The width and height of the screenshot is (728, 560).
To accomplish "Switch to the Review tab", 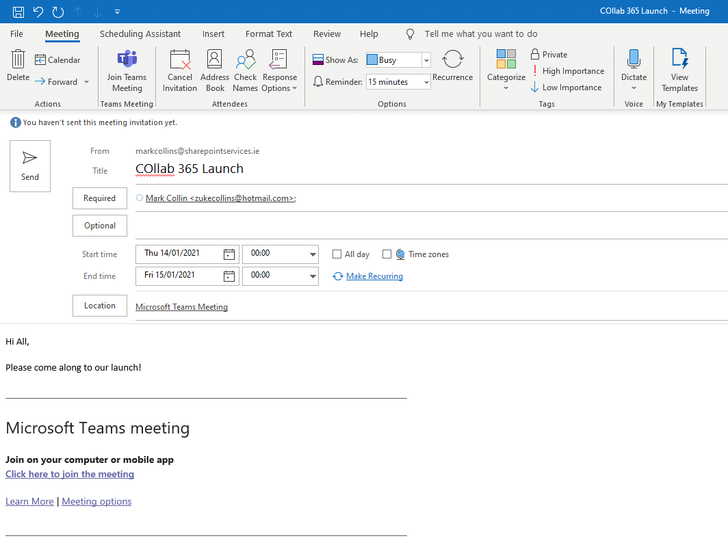I will click(x=327, y=34).
